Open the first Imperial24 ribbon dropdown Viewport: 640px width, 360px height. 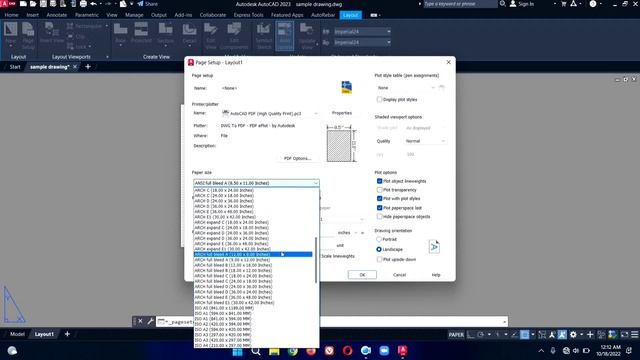388,31
